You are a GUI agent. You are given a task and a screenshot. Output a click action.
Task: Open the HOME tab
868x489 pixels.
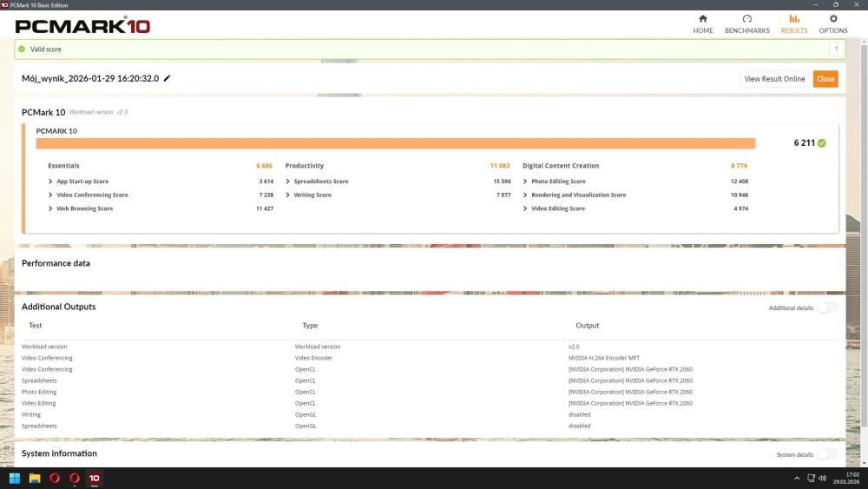tap(702, 24)
